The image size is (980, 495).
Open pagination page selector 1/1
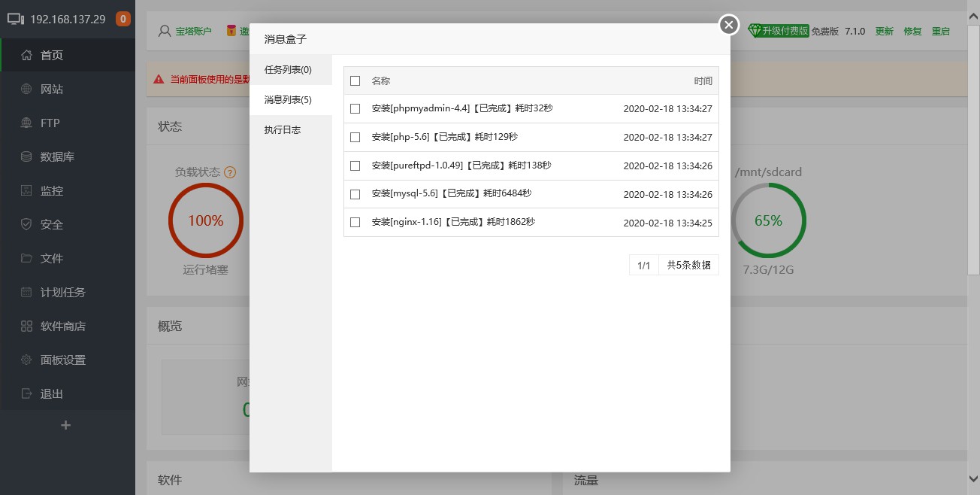(643, 265)
